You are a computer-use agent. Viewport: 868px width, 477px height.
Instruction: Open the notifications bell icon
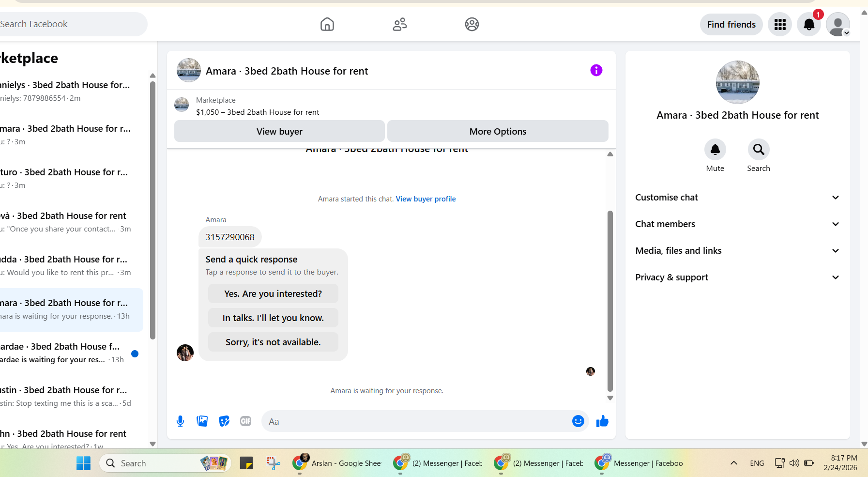(809, 24)
